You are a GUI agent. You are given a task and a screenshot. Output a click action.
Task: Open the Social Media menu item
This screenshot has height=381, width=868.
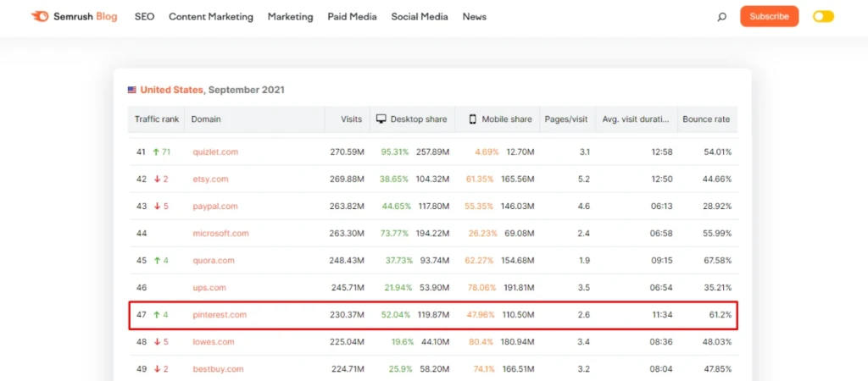(420, 17)
